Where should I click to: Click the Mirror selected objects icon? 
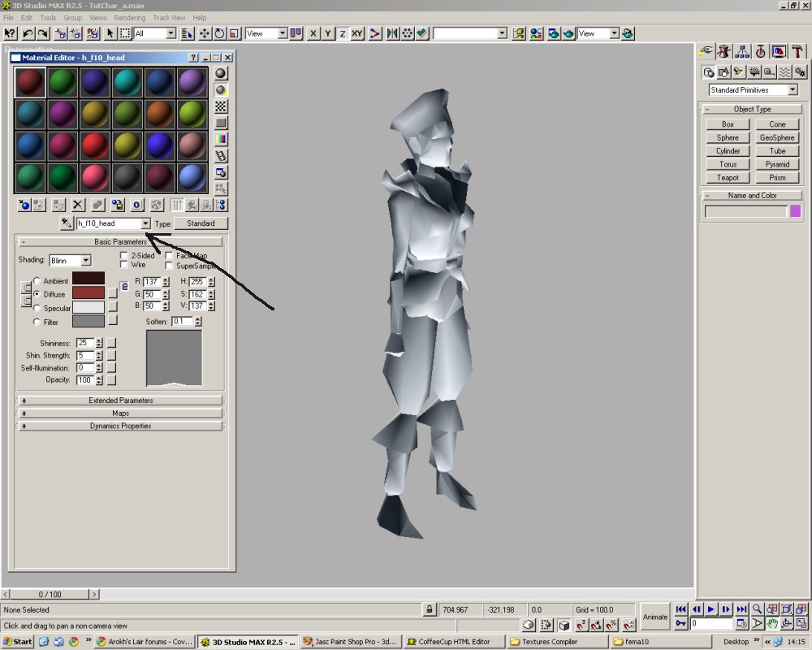[x=392, y=33]
